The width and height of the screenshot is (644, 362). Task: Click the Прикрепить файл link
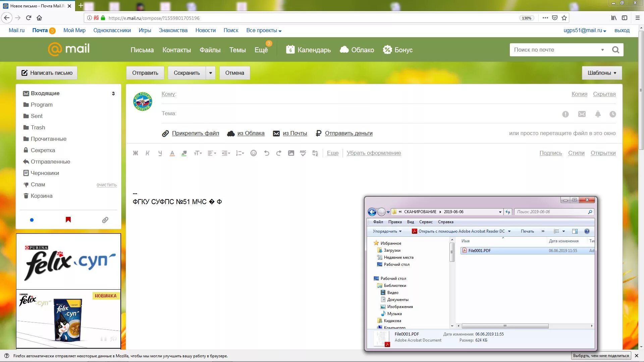(195, 133)
